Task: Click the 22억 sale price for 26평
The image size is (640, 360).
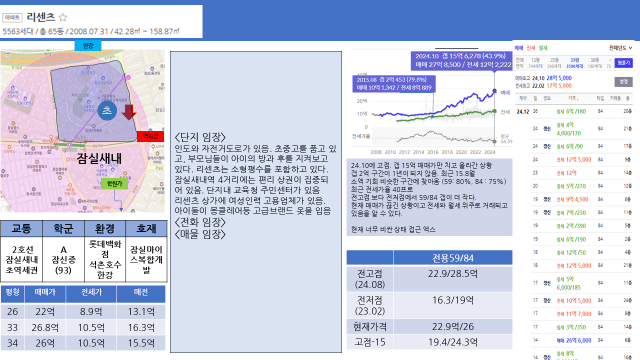Action: (x=45, y=312)
